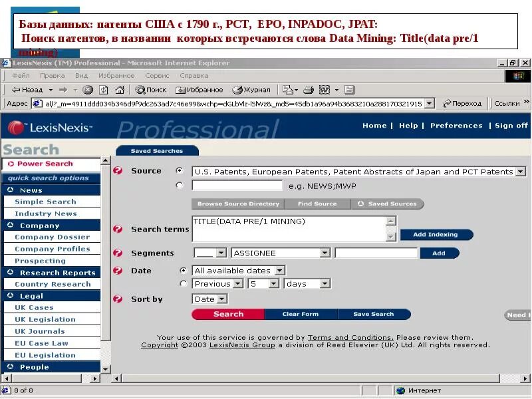Select the Previous date range radio button
The width and height of the screenshot is (532, 399).
point(184,283)
